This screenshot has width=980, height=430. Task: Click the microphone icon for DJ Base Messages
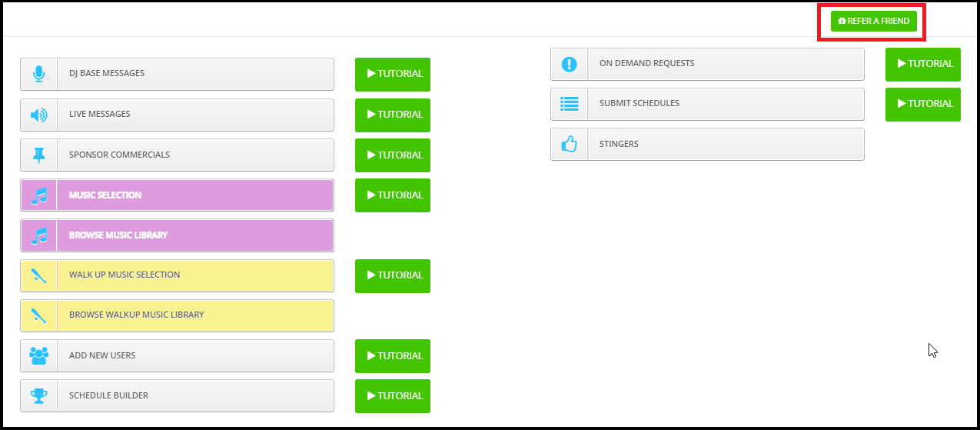(x=38, y=74)
